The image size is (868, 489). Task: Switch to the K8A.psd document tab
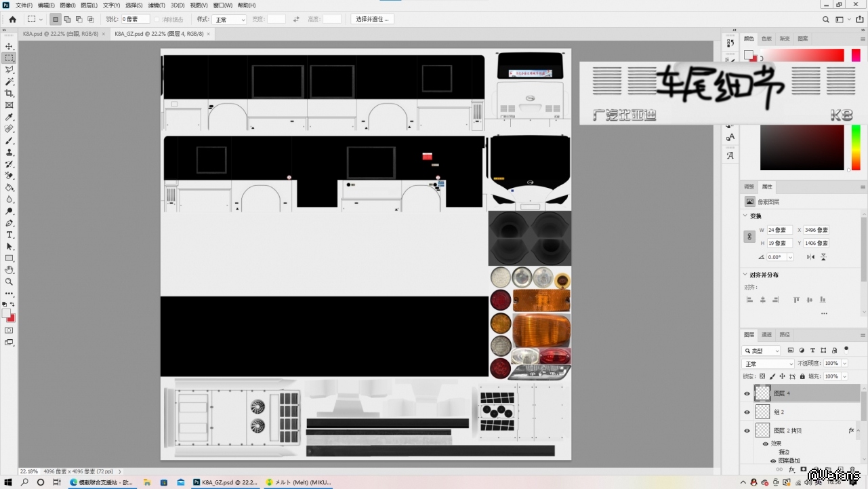pyautogui.click(x=60, y=33)
